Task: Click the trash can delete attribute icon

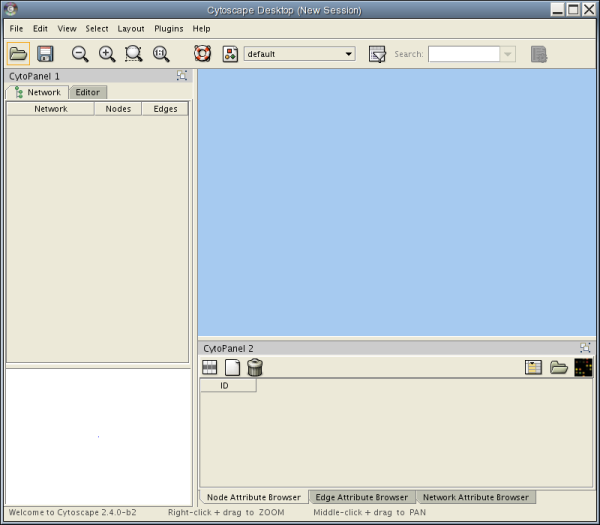Action: [x=255, y=367]
